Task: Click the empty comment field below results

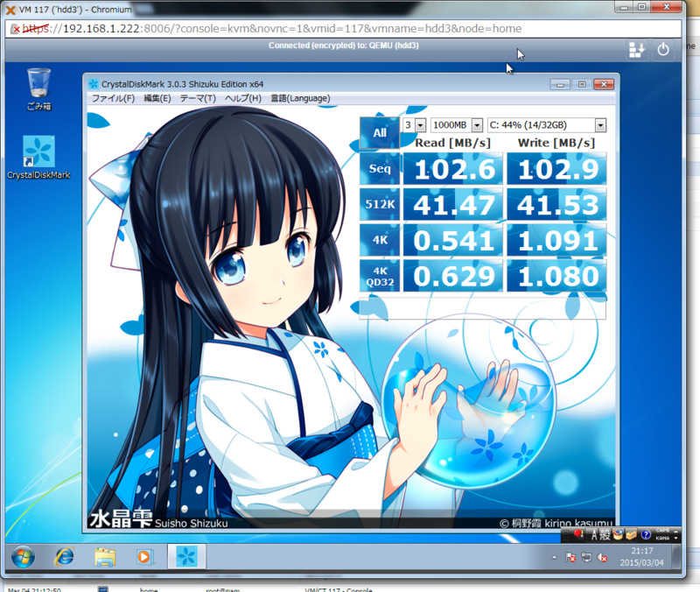Action: [483, 308]
